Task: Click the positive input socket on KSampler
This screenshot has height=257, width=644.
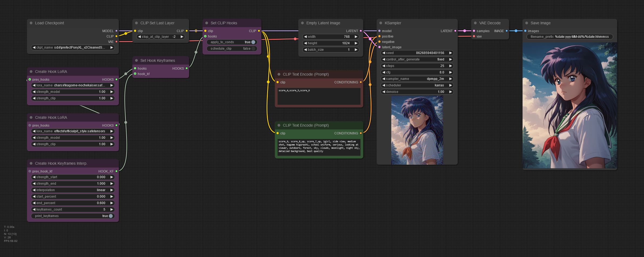Action: 379,36
